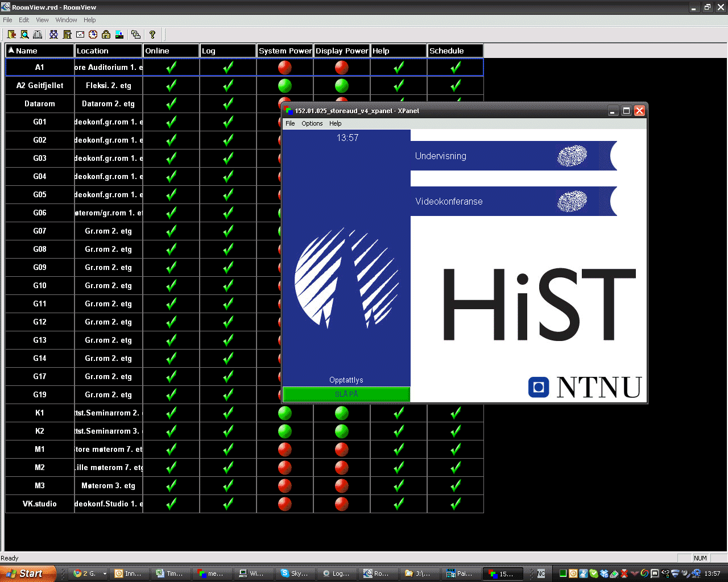Screen dimensions: 728x582
Task: Open the RoomView File menu
Action: coord(7,20)
